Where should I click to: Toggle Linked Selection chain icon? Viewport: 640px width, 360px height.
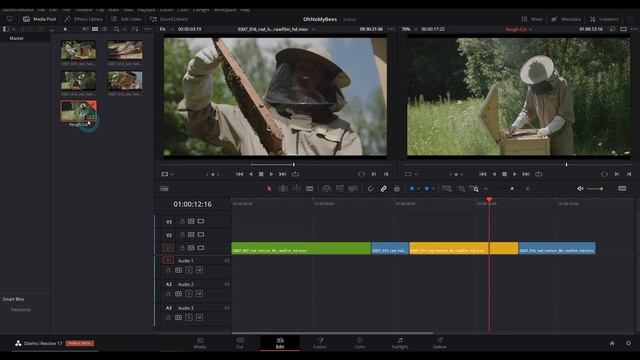click(383, 189)
